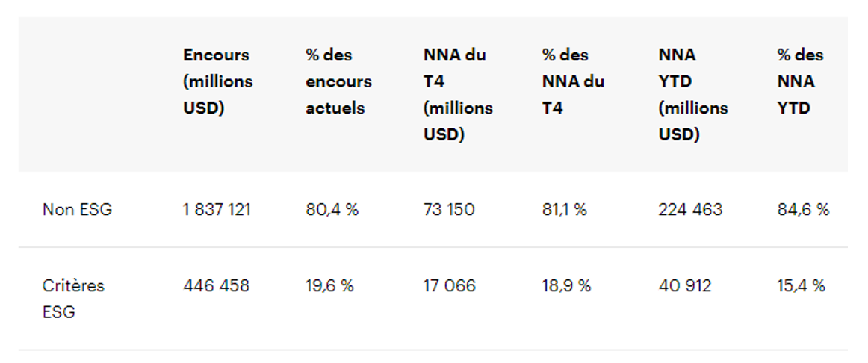Select the "% des NNA du T4" header
This screenshot has width=868, height=363.
(x=573, y=81)
